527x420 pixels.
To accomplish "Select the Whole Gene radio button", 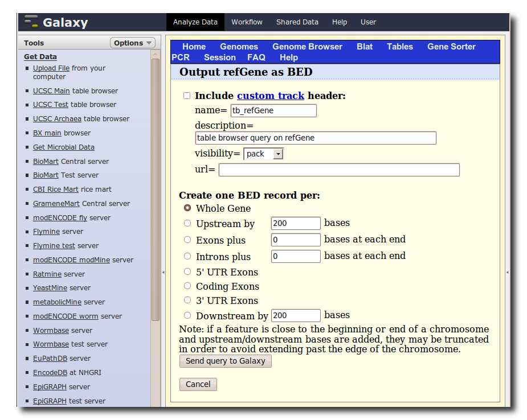I will pyautogui.click(x=187, y=208).
